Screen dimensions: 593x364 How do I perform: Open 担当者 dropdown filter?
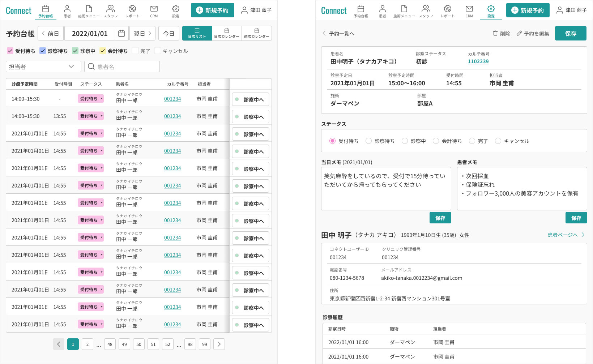[43, 67]
